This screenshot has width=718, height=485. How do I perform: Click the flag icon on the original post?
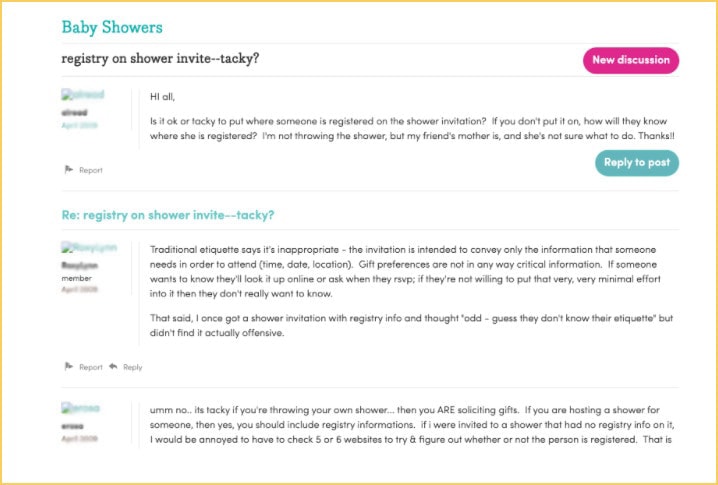coord(69,169)
